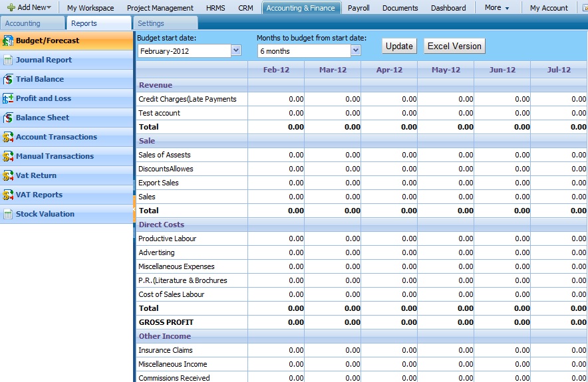Screen dimensions: 588x382
Task: Switch to My Workspace tab
Action: pos(90,8)
